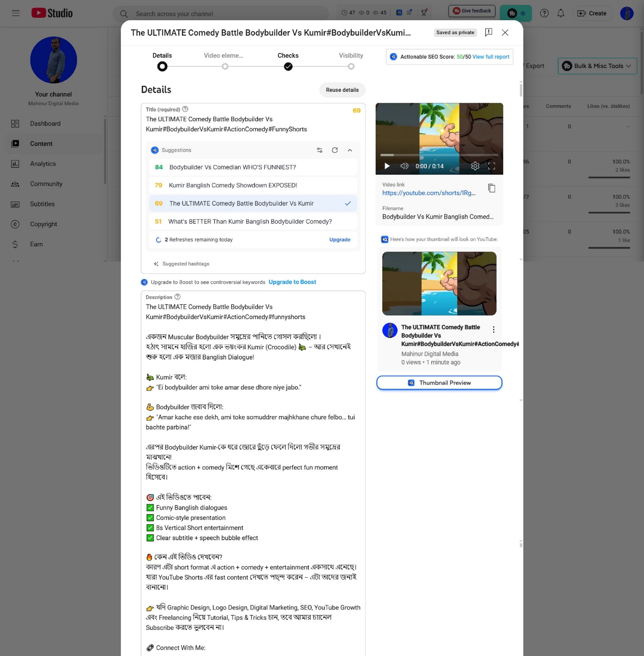Click the Likes (vs. dislikes) column header
Screen dimensions: 644x656
click(608, 106)
